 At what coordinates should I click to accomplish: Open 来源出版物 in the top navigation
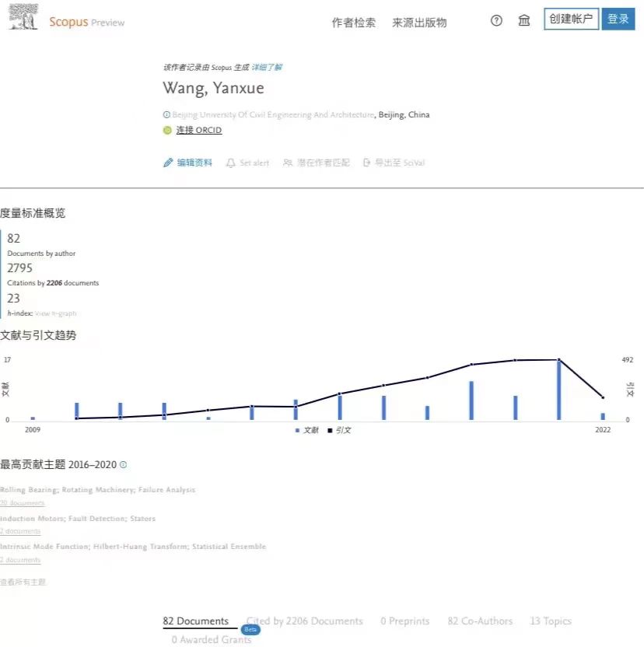click(419, 23)
